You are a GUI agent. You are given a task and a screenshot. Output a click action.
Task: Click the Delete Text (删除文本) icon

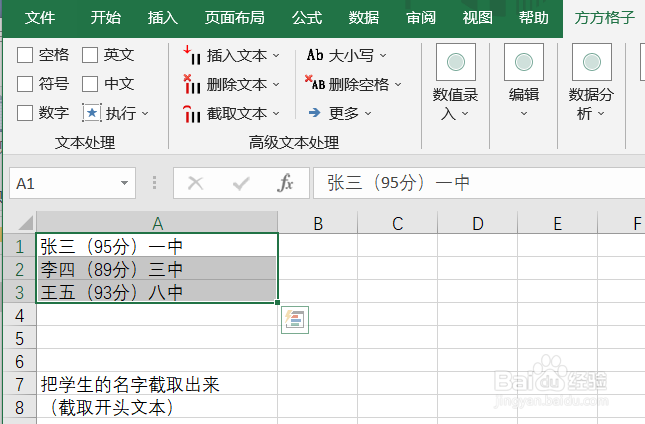pos(192,84)
